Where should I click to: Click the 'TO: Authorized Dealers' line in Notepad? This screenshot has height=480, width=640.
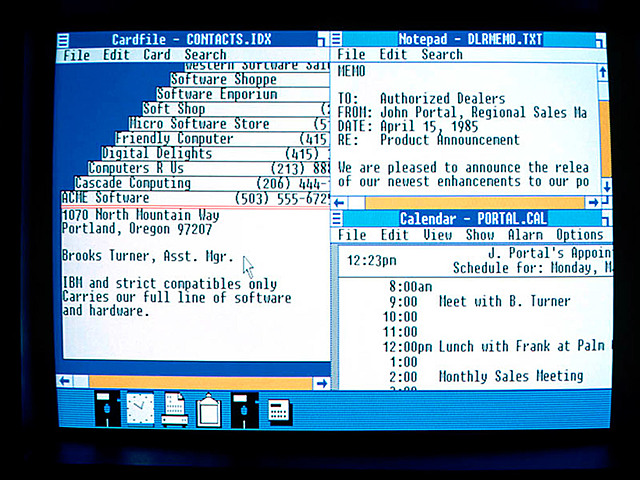tap(421, 98)
